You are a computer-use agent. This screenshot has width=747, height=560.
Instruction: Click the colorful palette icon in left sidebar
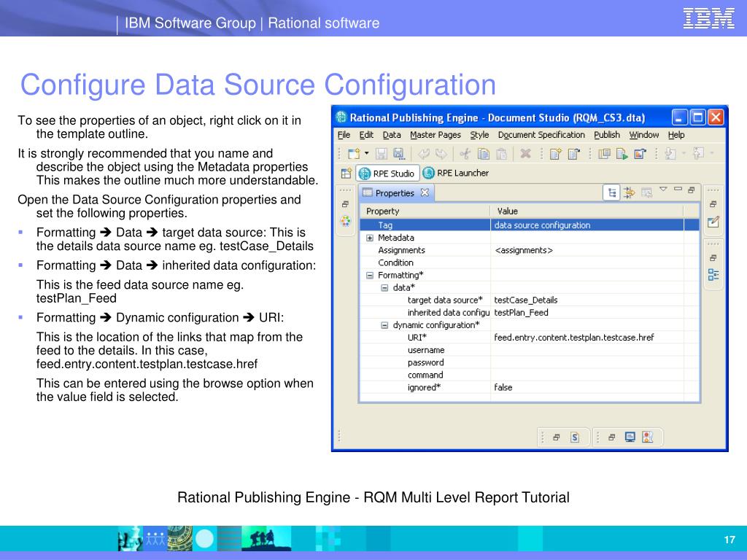345,221
